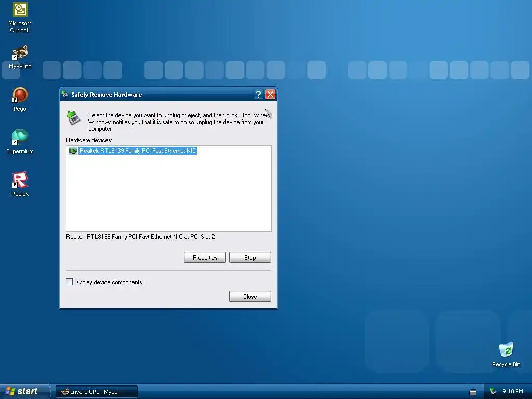Viewport: 532px width, 399px height.
Task: Click the Safely Remove Hardware title bar icon
Action: (65, 94)
